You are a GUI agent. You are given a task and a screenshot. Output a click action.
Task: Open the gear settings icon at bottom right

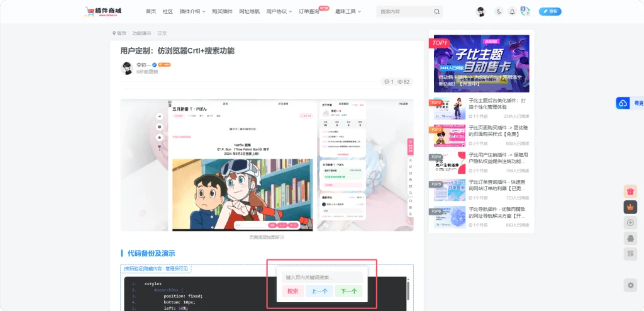tap(631, 285)
